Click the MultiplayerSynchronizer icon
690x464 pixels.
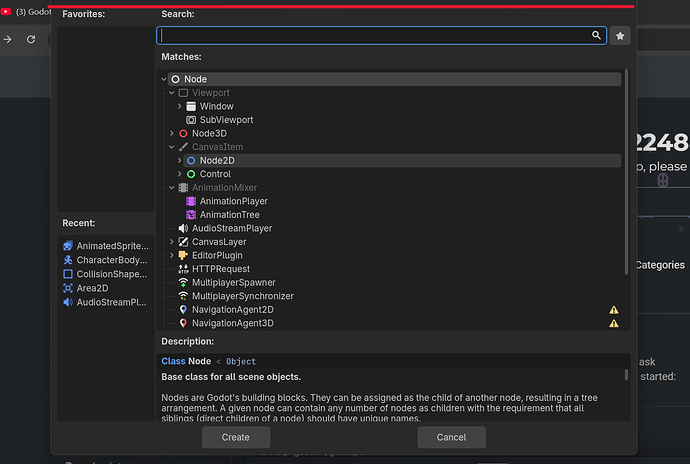point(184,296)
